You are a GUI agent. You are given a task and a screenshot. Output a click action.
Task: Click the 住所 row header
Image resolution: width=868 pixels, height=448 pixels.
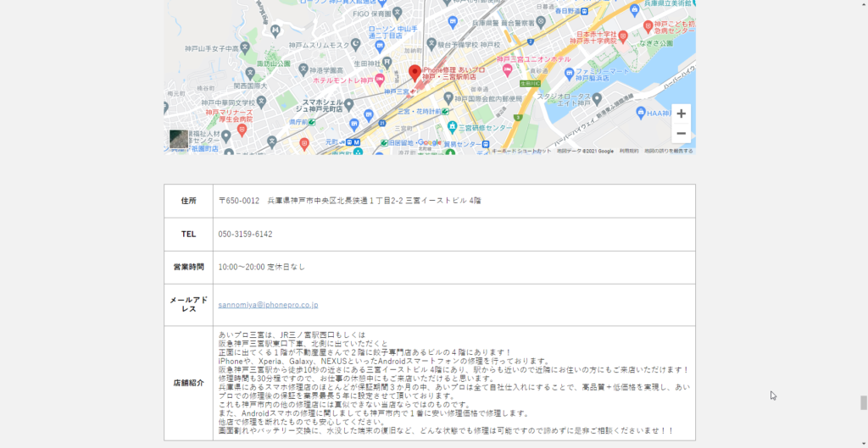(x=188, y=201)
